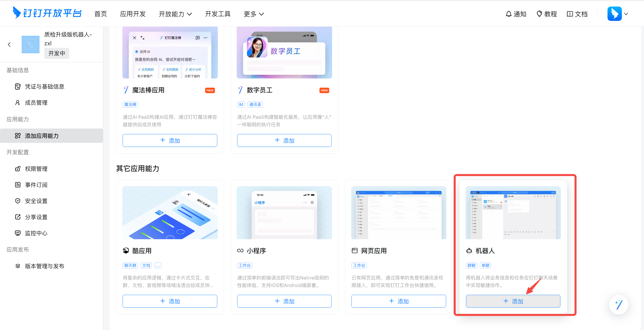This screenshot has width=644, height=330.
Task: Click the 魔法棒应用 preview image
Action: pyautogui.click(x=170, y=53)
